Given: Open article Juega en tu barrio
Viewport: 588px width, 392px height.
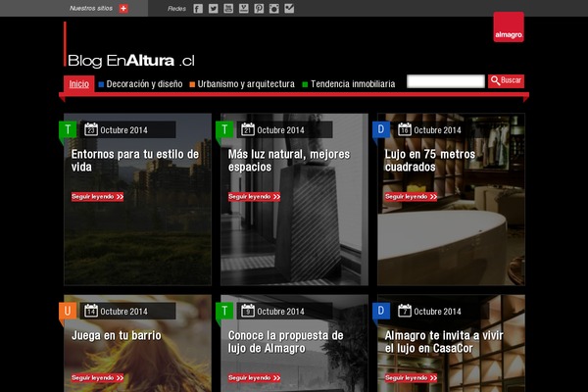Looking at the screenshot, I should coord(117,335).
